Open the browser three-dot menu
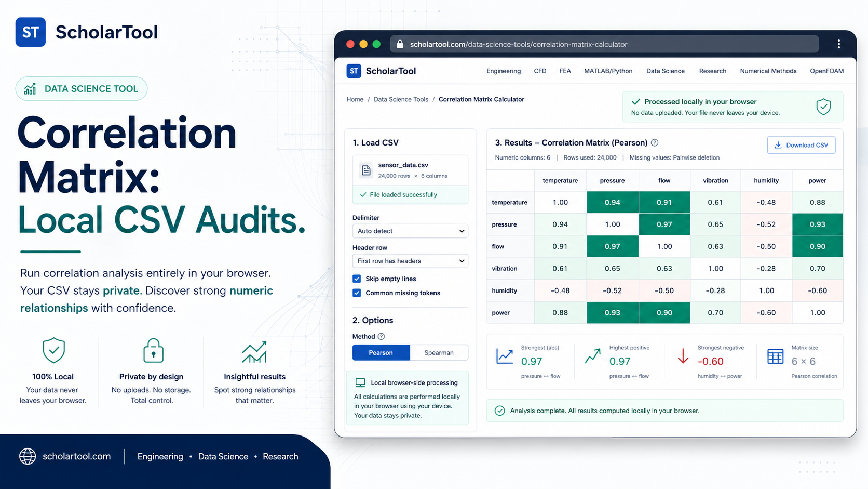The width and height of the screenshot is (868, 489). [839, 44]
